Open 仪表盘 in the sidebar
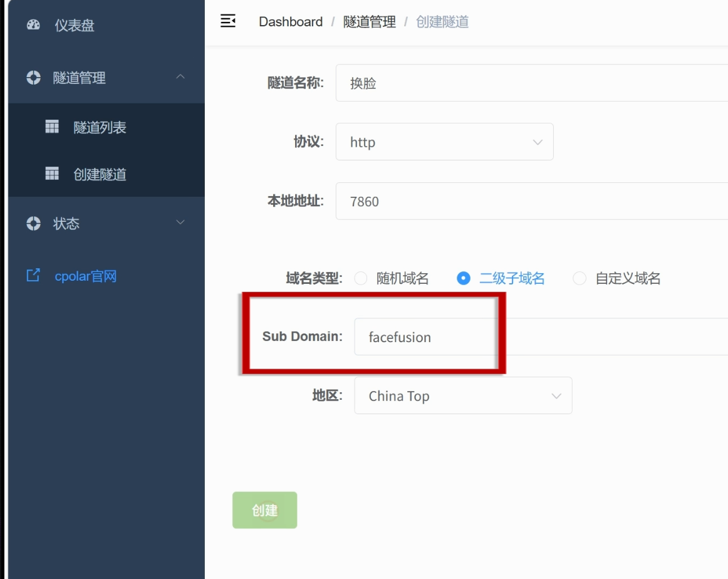Screen dimensions: 728x579 107,25
